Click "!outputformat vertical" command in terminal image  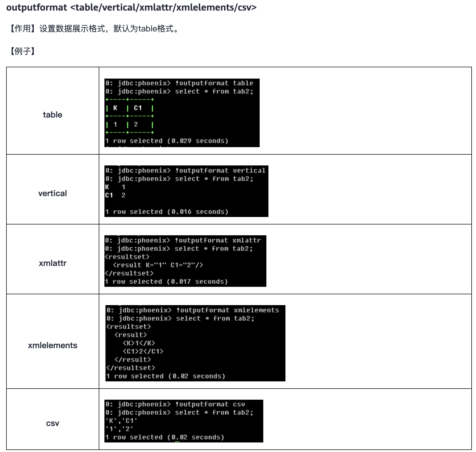tap(220, 171)
